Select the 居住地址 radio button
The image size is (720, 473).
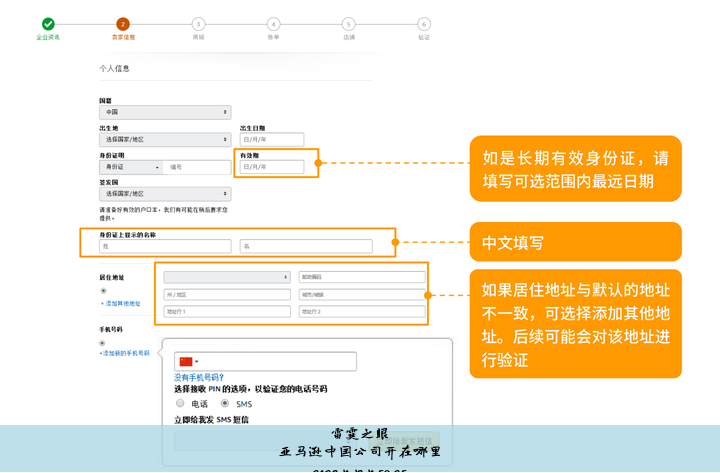point(103,291)
